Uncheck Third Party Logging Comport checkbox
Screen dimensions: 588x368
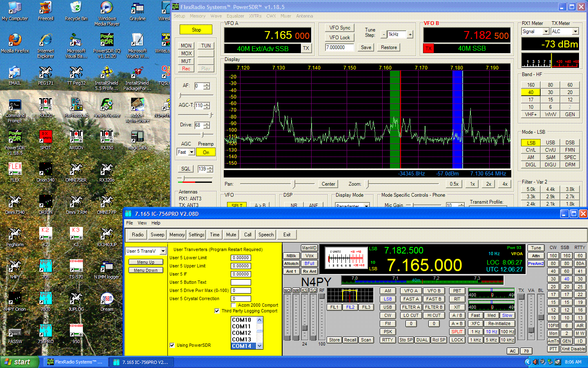click(x=217, y=311)
